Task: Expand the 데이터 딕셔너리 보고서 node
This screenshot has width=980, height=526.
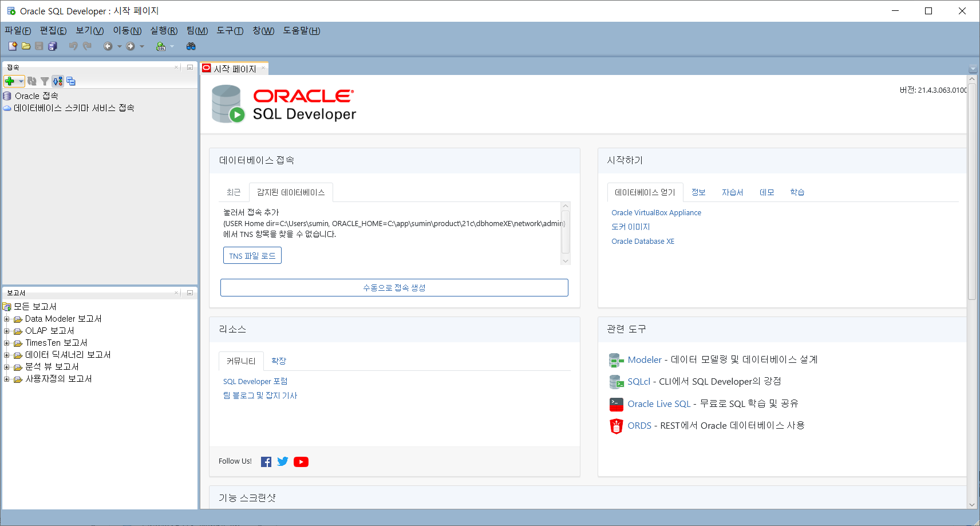Action: click(x=6, y=355)
